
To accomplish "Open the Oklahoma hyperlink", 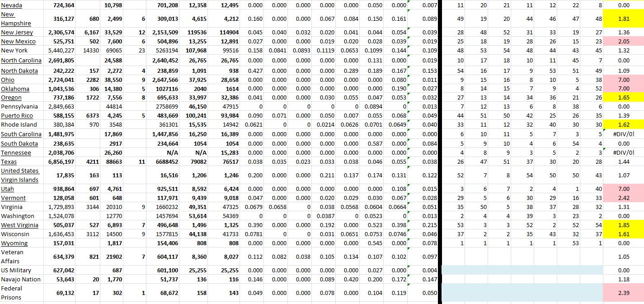I will click(x=15, y=89).
